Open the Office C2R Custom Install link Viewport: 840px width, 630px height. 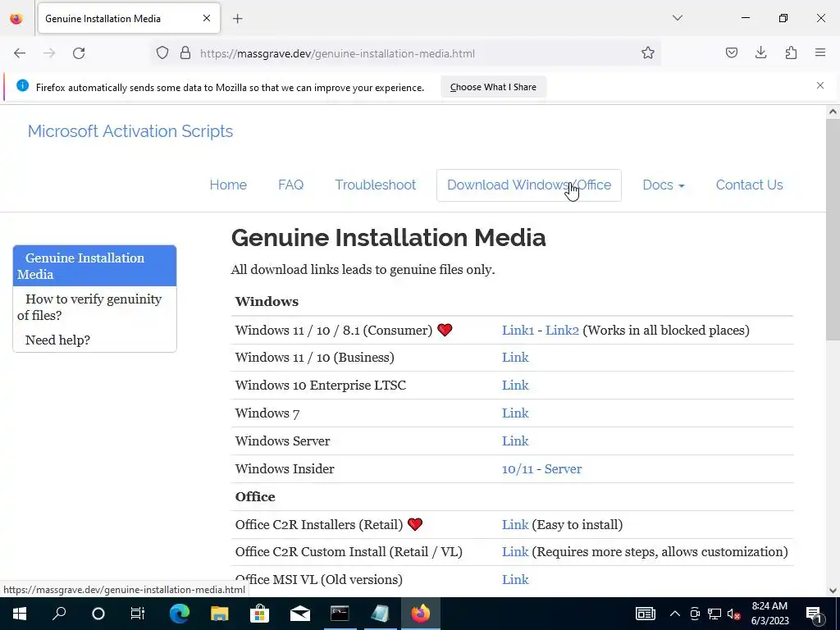(515, 552)
